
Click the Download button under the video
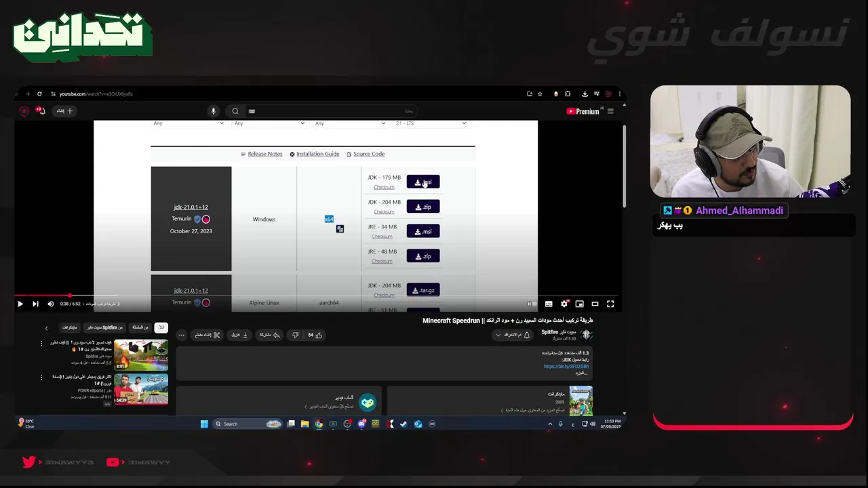[239, 335]
